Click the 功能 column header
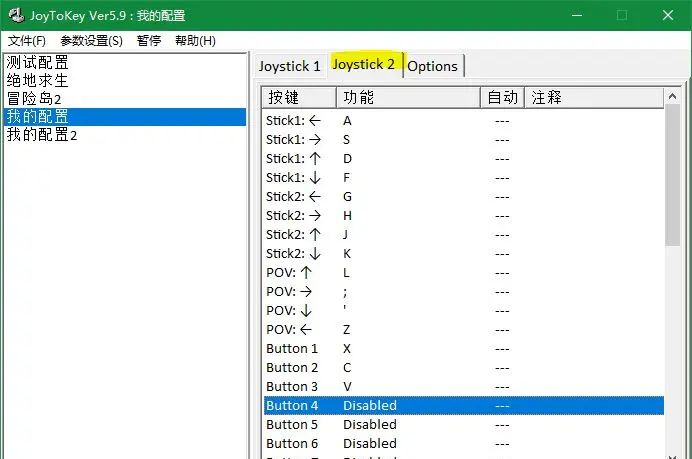 click(408, 97)
